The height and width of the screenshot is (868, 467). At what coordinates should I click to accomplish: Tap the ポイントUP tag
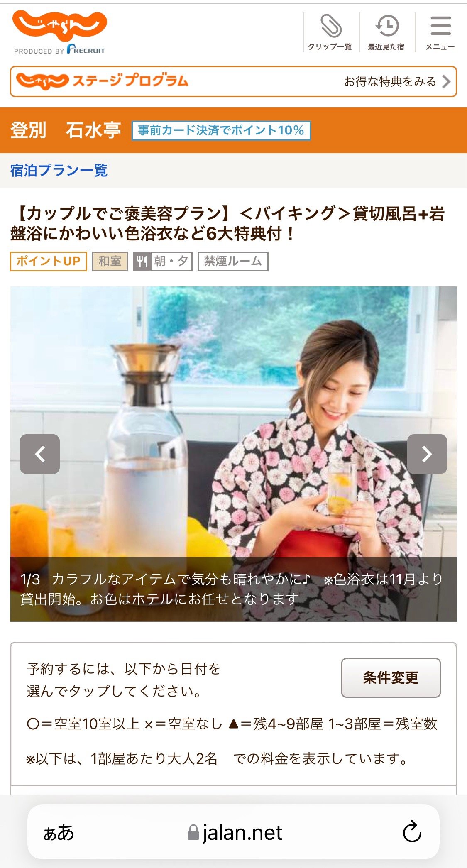(49, 261)
